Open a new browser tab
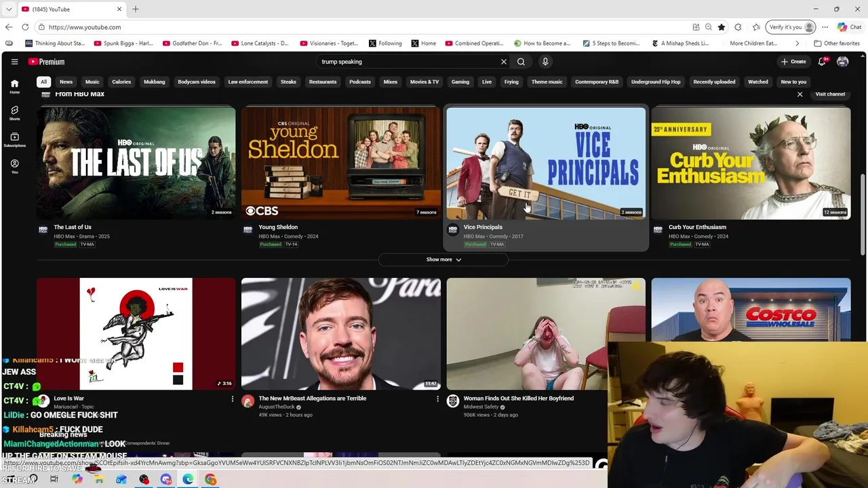Screen dimensions: 868x488 (x=135, y=9)
